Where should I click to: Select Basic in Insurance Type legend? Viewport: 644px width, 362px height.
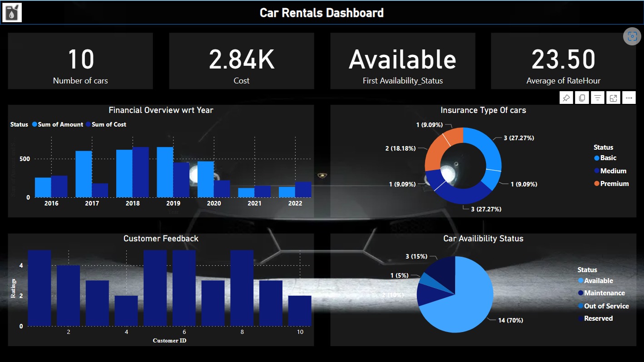tap(608, 158)
